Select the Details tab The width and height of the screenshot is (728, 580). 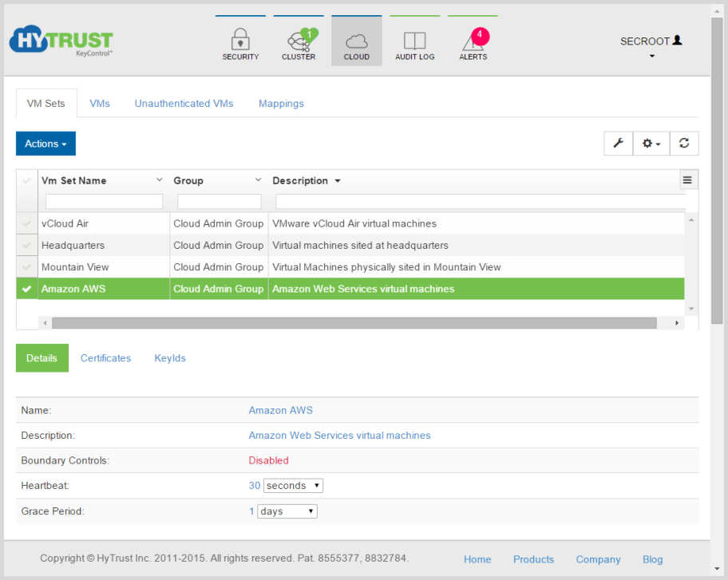tap(42, 357)
